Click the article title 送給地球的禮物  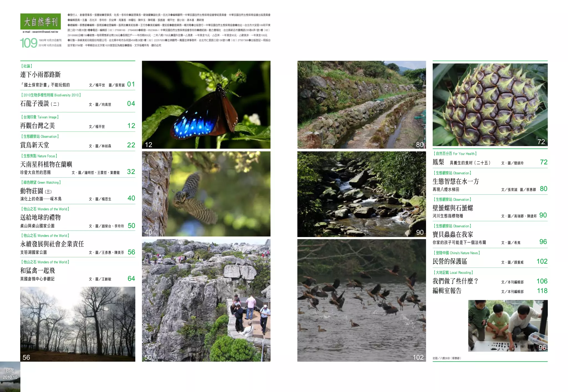coord(40,217)
